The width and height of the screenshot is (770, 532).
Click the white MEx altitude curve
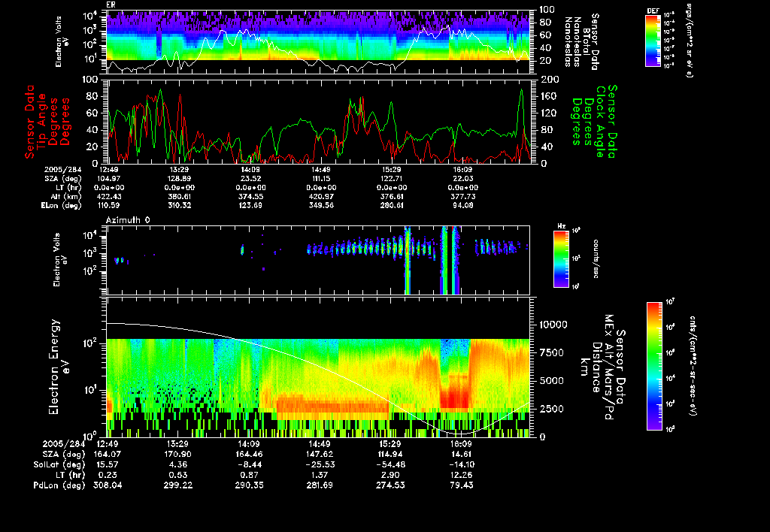coord(318,379)
